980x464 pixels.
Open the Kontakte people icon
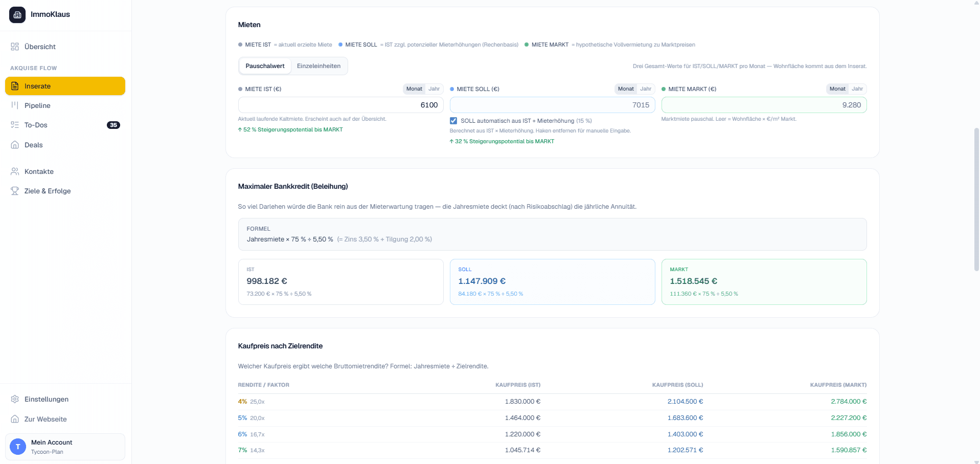click(15, 171)
